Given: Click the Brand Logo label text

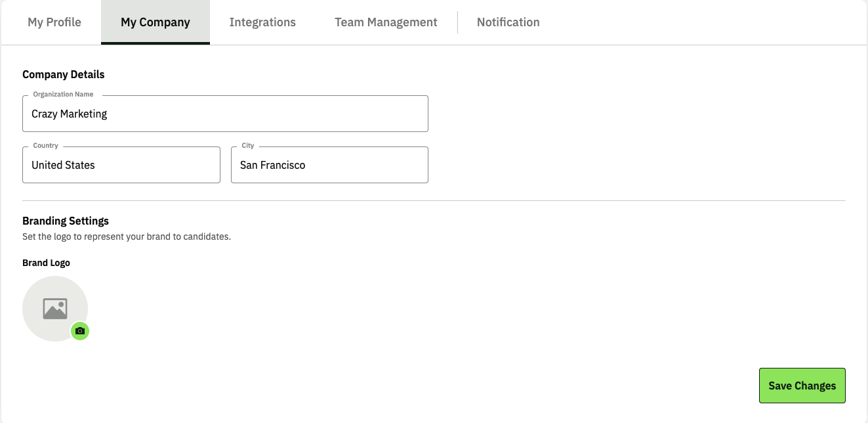Looking at the screenshot, I should (x=46, y=263).
